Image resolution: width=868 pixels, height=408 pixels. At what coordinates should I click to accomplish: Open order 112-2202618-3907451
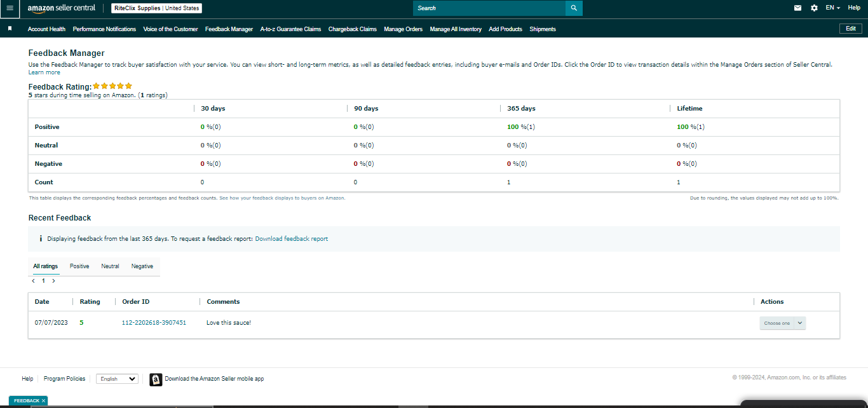point(154,323)
